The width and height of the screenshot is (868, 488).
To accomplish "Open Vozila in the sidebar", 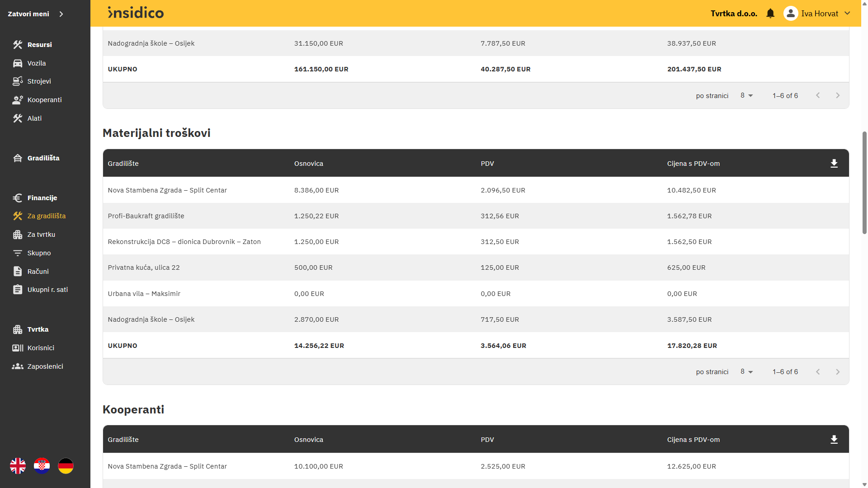I will [x=36, y=63].
